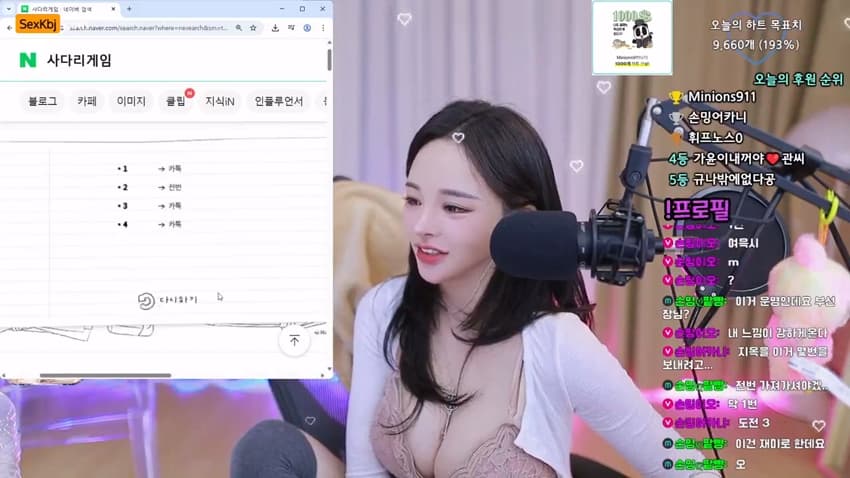Select ladder result row number 1

150,169
